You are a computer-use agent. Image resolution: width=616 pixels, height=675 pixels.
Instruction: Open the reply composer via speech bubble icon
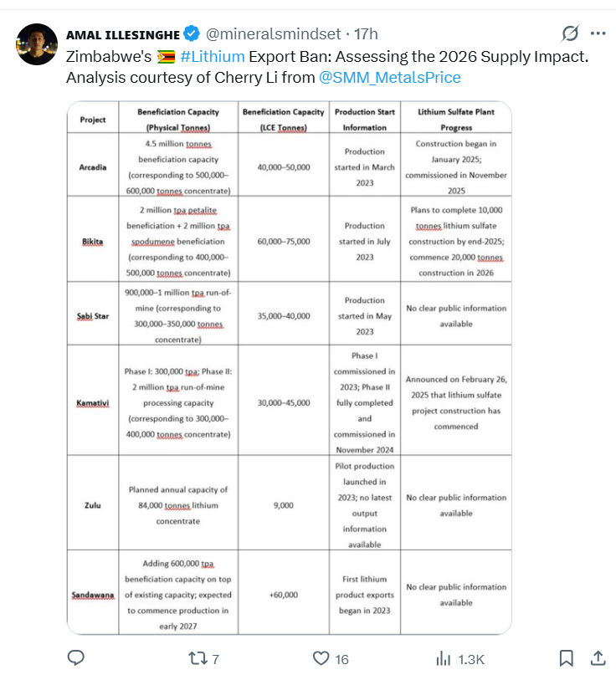[x=76, y=658]
